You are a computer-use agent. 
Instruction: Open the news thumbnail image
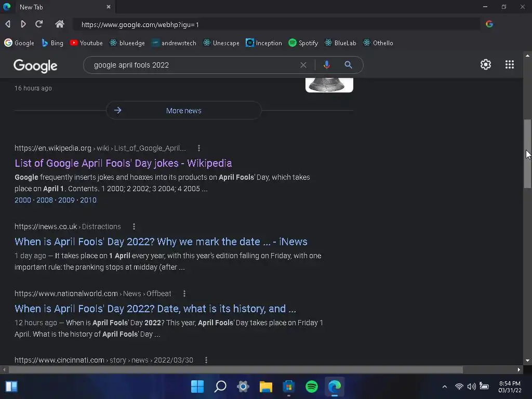[329, 85]
